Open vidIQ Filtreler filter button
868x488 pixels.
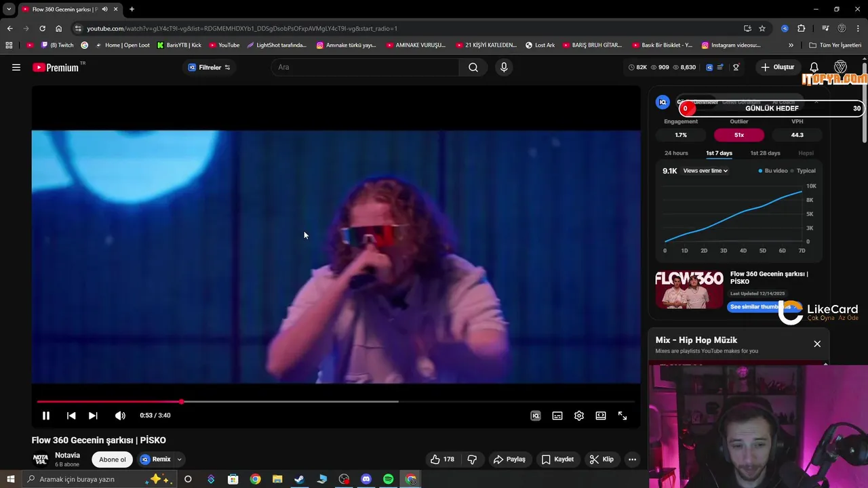[209, 67]
